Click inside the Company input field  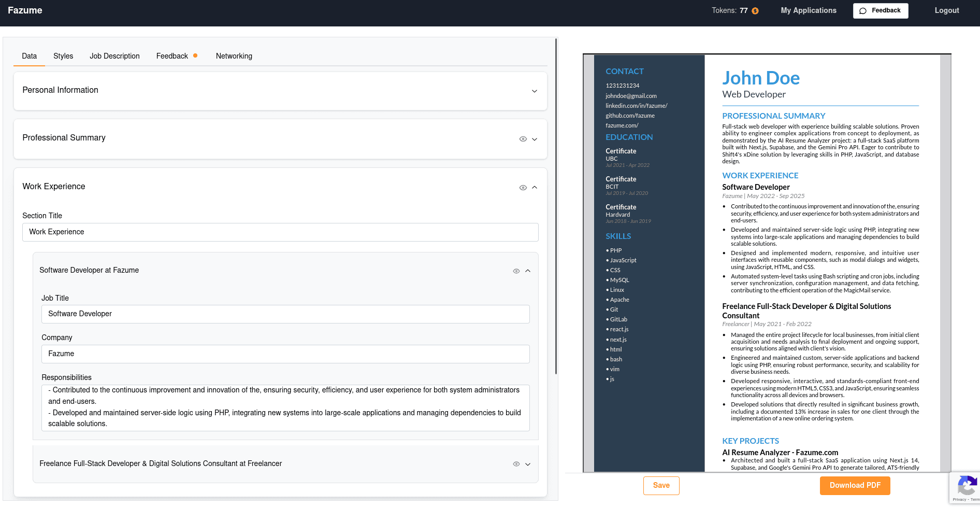click(x=285, y=354)
